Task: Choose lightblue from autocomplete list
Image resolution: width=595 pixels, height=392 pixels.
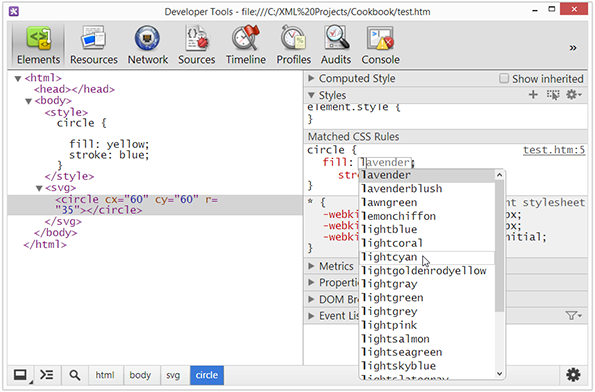Action: tap(427, 230)
